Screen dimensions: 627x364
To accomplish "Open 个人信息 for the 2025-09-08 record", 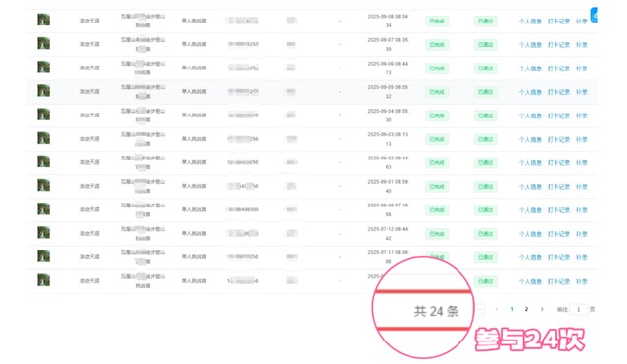I will coord(530,22).
